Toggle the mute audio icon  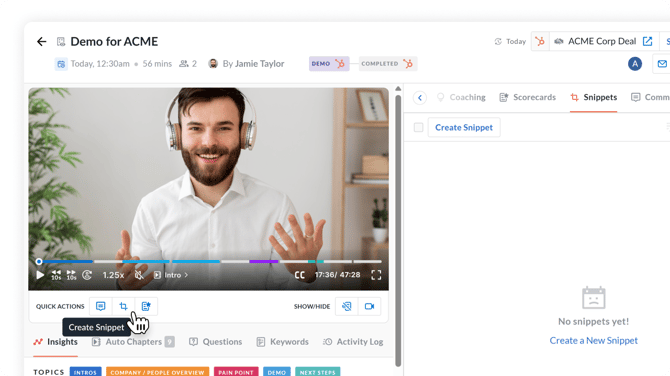(x=139, y=275)
